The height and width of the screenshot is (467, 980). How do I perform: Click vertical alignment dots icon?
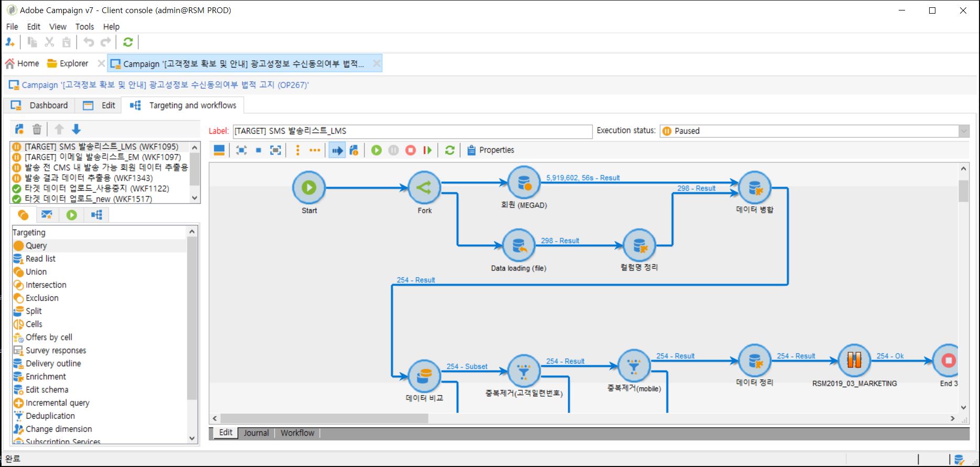click(297, 150)
